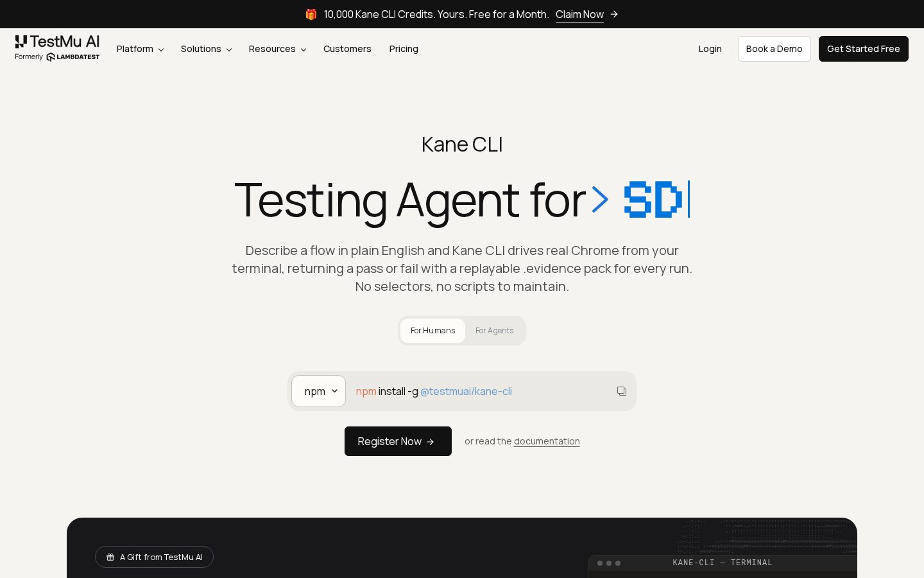This screenshot has width=924, height=578.
Task: Click the 10,000 Kane CLI Credits banner text
Action: click(x=436, y=14)
